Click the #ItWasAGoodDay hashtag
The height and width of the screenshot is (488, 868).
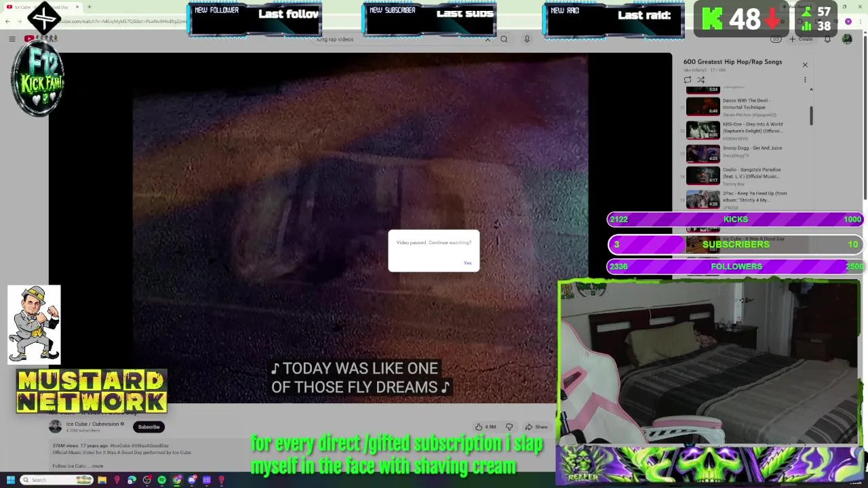[150, 446]
